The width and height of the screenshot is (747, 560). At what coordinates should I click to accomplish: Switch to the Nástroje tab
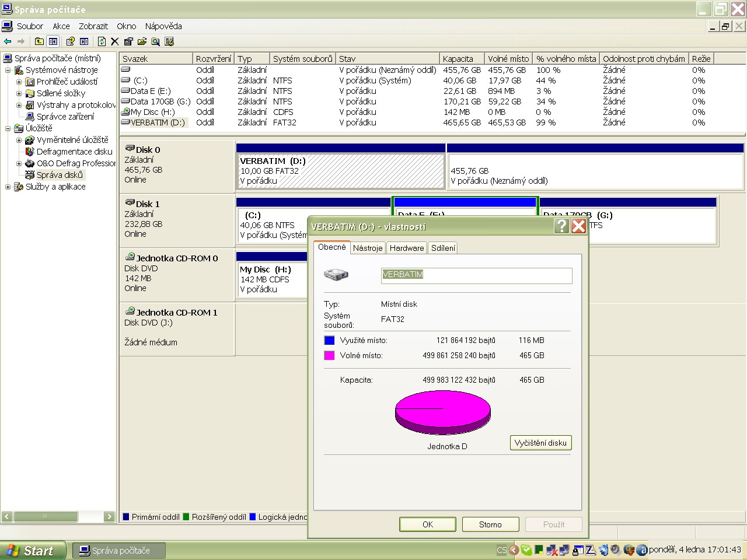[368, 248]
